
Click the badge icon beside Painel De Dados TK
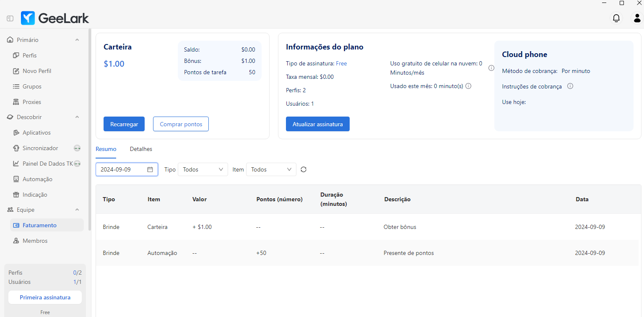click(x=77, y=164)
